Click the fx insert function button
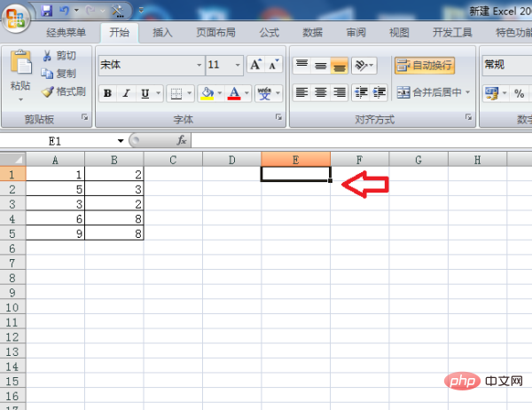The width and height of the screenshot is (532, 410). click(182, 140)
